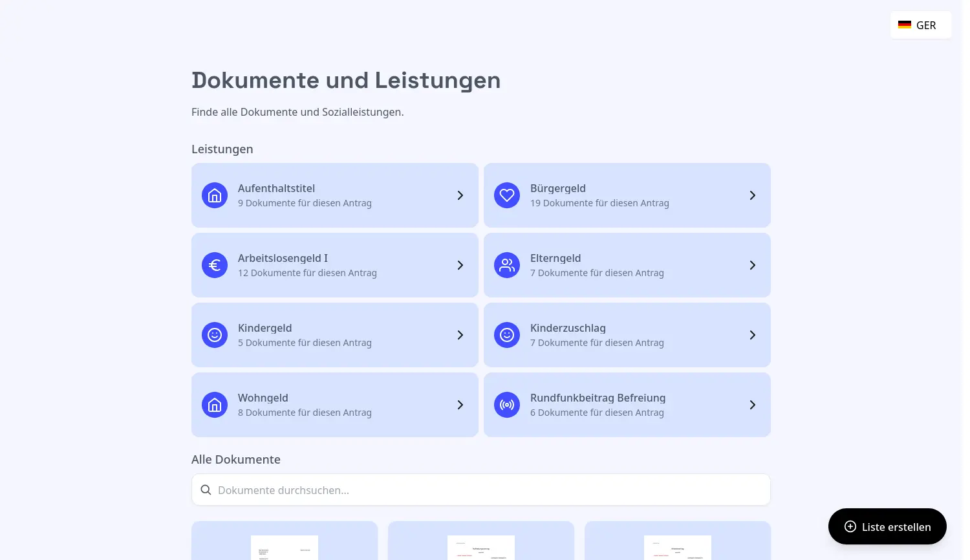Open Wohngeld via its chevron arrow
This screenshot has height=560, width=970.
460,405
